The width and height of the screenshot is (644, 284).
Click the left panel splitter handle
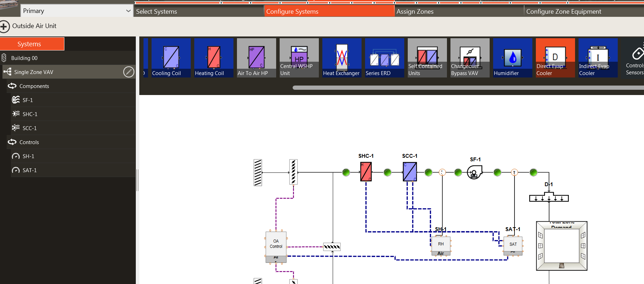click(x=138, y=180)
